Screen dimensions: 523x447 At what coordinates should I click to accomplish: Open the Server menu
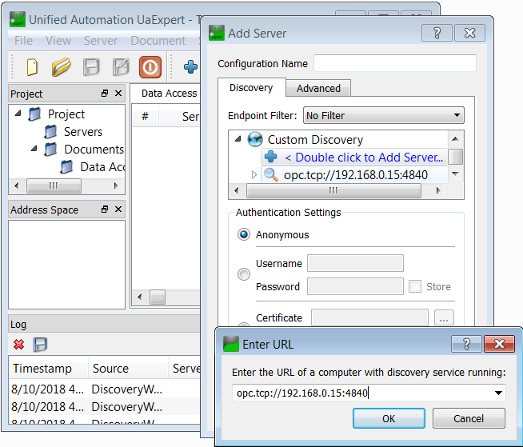[101, 41]
